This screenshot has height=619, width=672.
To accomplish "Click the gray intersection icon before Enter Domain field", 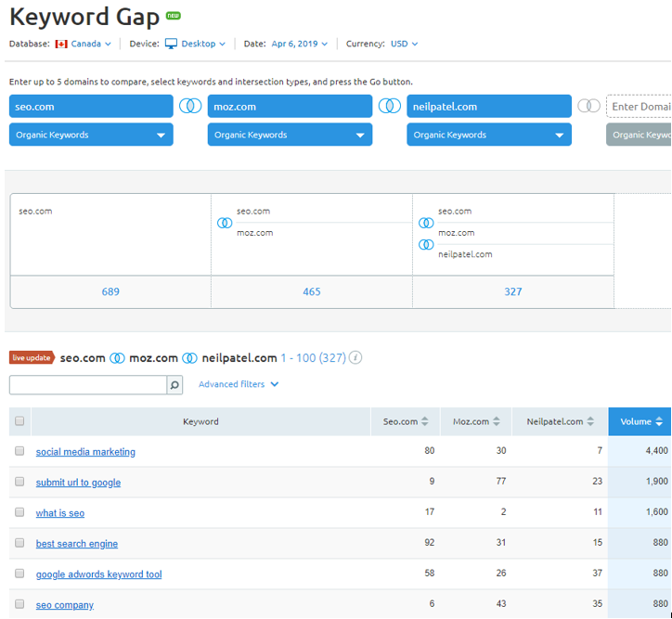I will [588, 106].
